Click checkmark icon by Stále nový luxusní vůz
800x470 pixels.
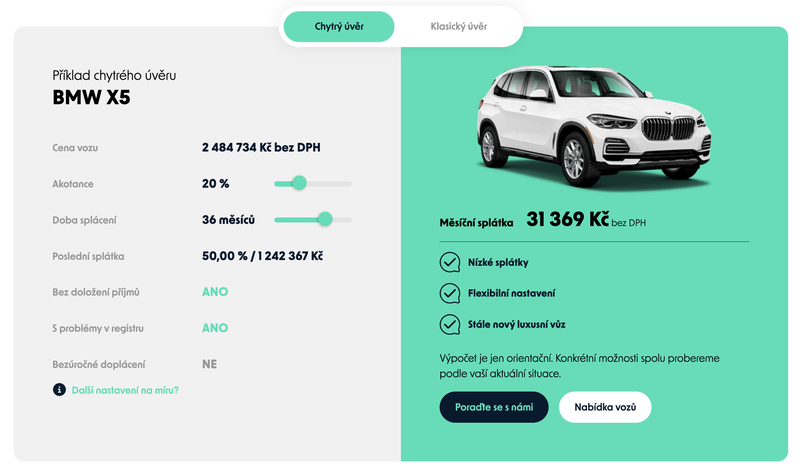pyautogui.click(x=449, y=325)
